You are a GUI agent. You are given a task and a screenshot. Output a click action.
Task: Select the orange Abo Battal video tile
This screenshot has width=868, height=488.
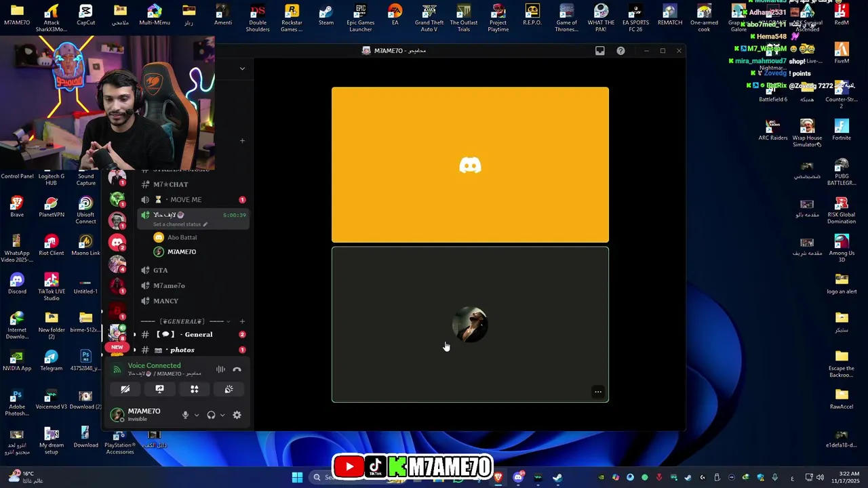pyautogui.click(x=470, y=165)
